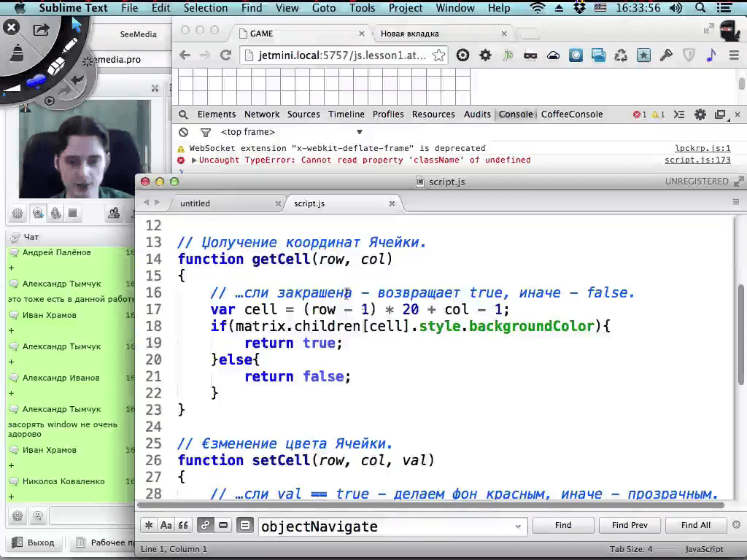Toggle regular expression search option
This screenshot has height=560, width=747.
pos(149,525)
